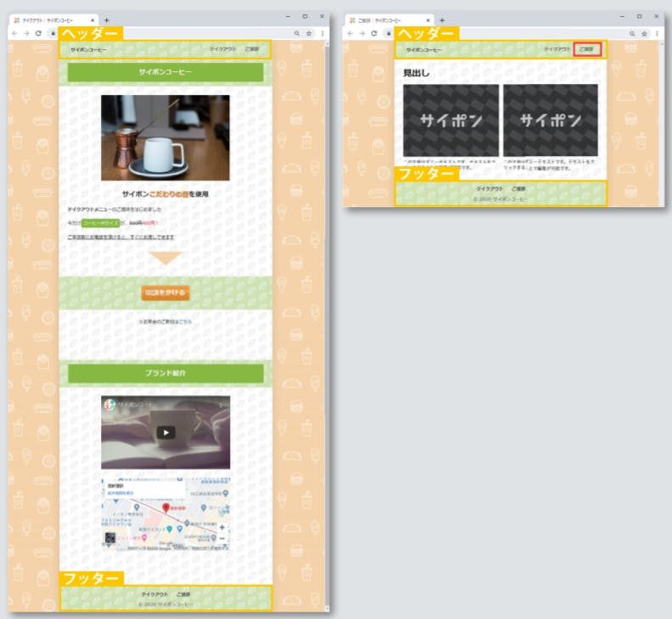Reload the left takeout page window
Viewport: 672px width, 619px height.
coord(38,33)
